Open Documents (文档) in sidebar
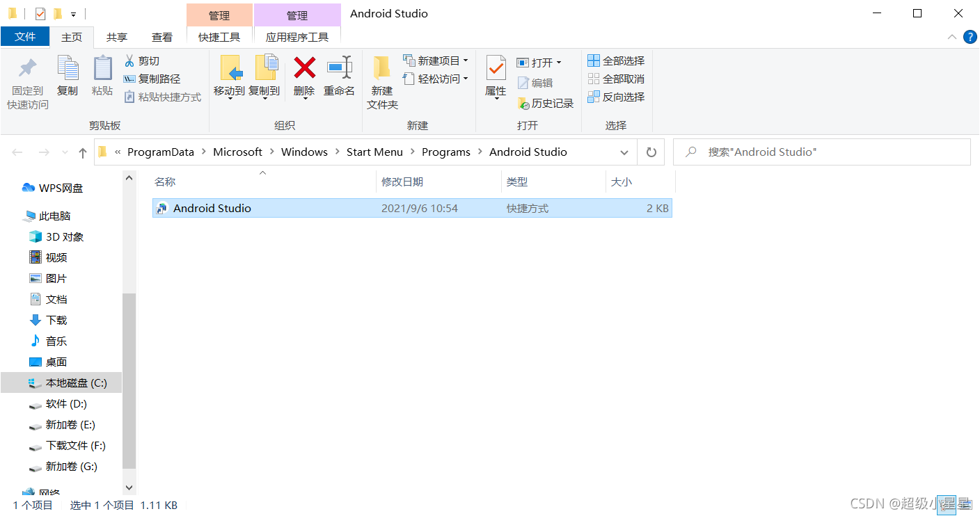Viewport: 980px width, 516px height. [48, 299]
